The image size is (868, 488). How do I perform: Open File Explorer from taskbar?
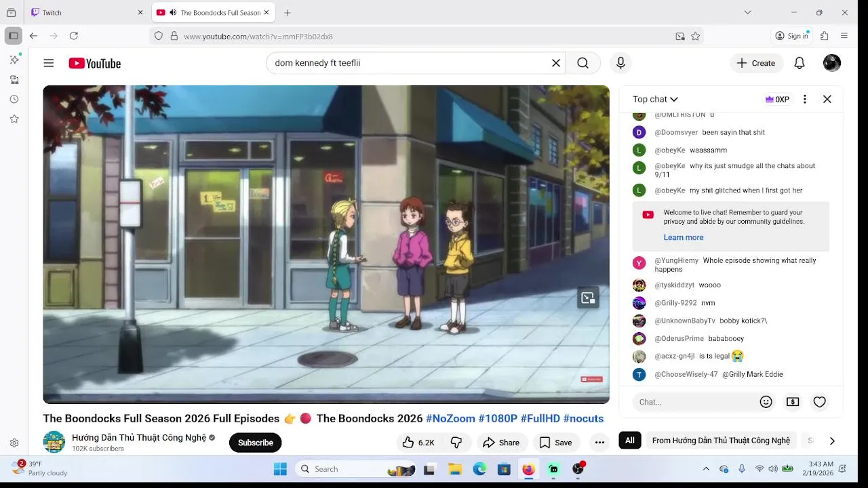pos(455,469)
